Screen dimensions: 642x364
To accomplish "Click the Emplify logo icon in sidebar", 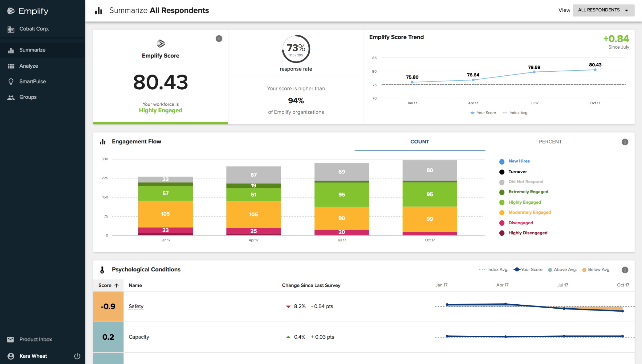I will [11, 11].
